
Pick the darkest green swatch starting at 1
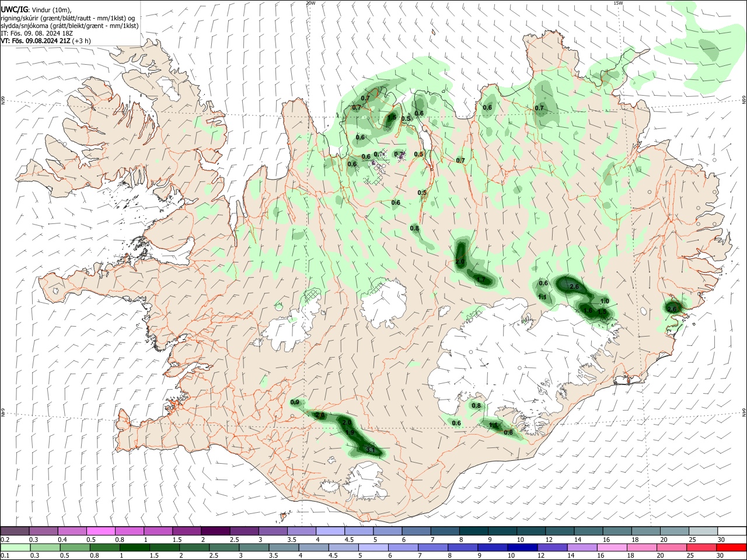coord(135,547)
